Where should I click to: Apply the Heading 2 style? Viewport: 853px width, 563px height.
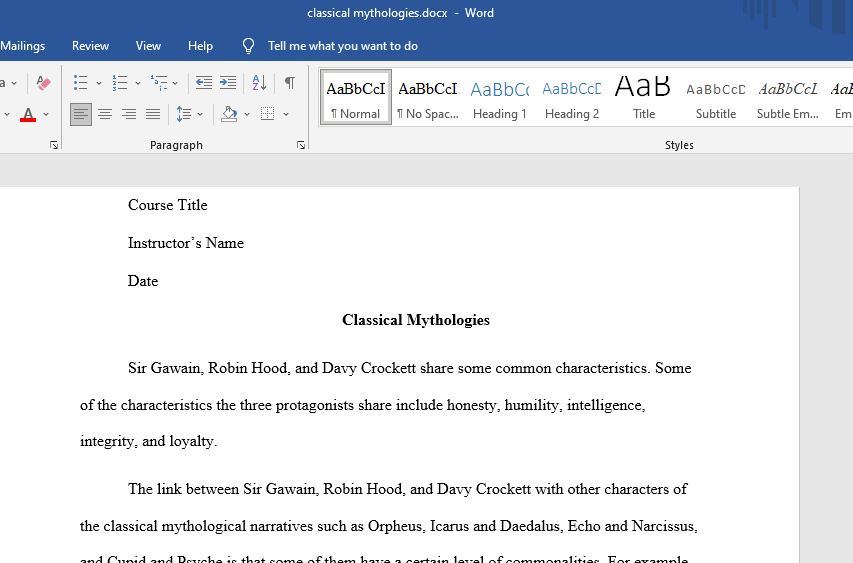[572, 97]
